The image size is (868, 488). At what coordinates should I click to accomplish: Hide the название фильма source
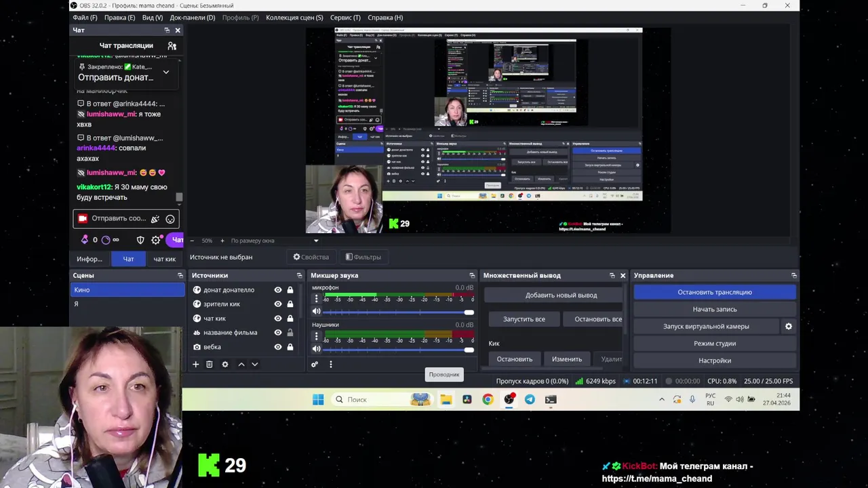pyautogui.click(x=277, y=333)
